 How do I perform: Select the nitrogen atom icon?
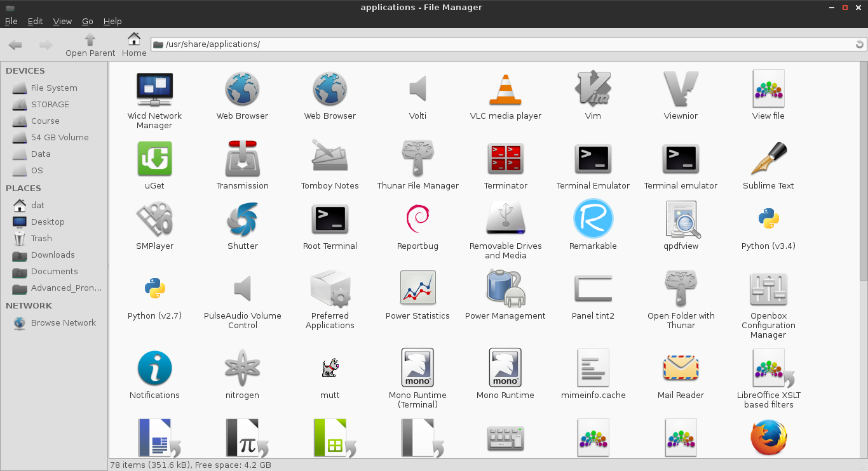[x=242, y=368]
